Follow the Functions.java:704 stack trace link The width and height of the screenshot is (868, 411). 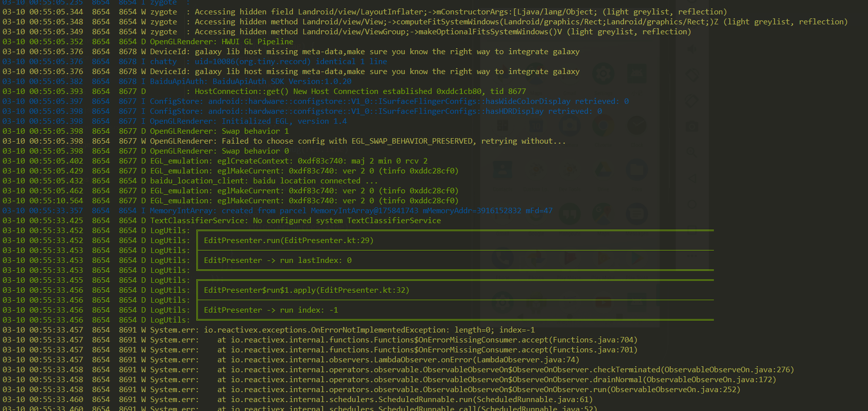[593, 340]
